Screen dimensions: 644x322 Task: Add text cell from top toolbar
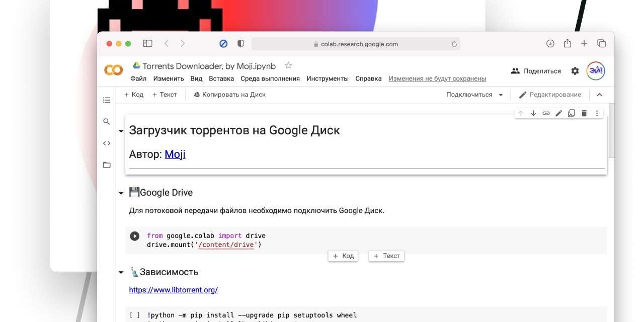165,95
